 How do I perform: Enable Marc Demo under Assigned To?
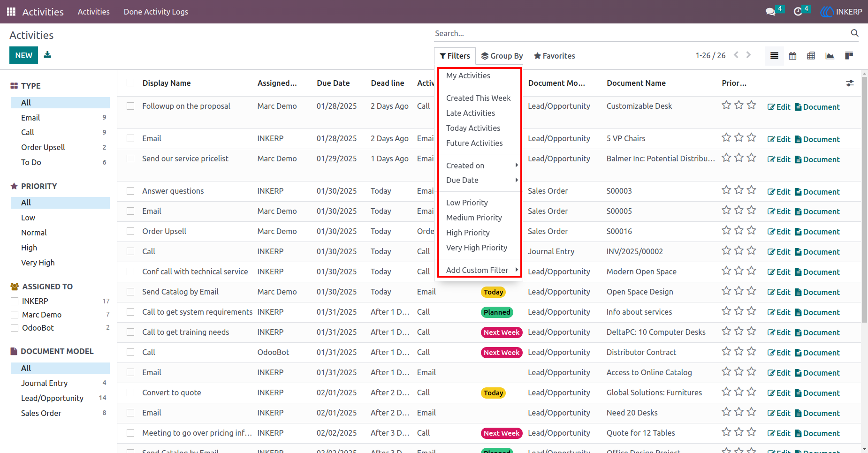(x=15, y=315)
